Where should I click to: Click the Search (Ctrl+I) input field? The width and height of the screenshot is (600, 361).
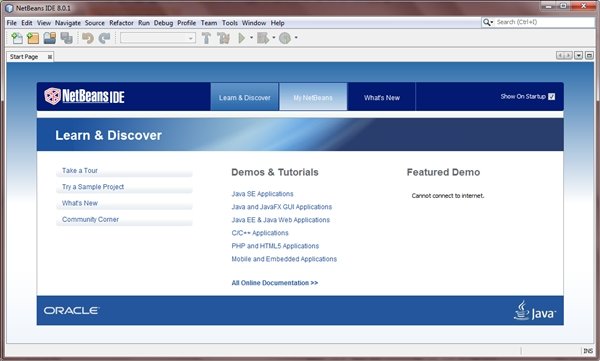tap(544, 22)
